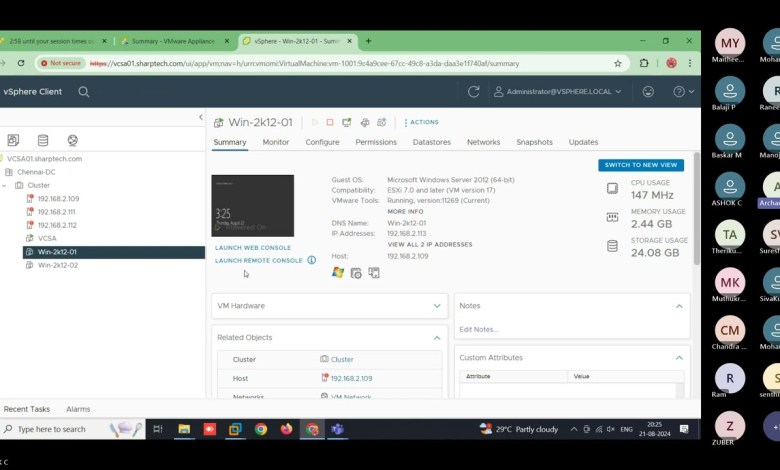
Task: Expand the VM Hardware panel
Action: [437, 306]
